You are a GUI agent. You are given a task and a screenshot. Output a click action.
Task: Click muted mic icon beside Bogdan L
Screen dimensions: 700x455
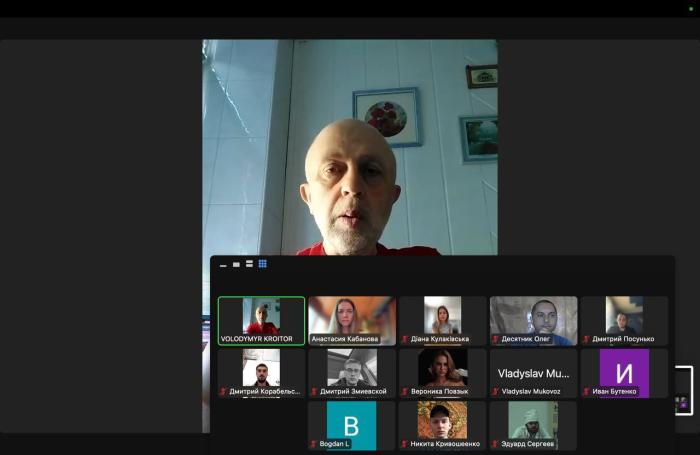(x=313, y=444)
